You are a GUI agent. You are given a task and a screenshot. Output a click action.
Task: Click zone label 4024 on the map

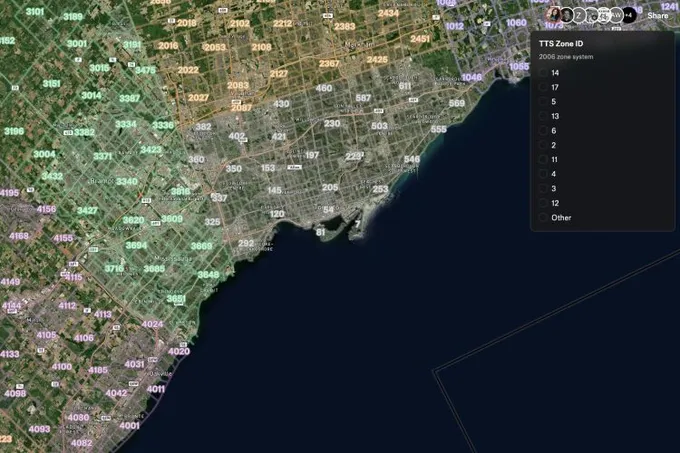tap(152, 324)
